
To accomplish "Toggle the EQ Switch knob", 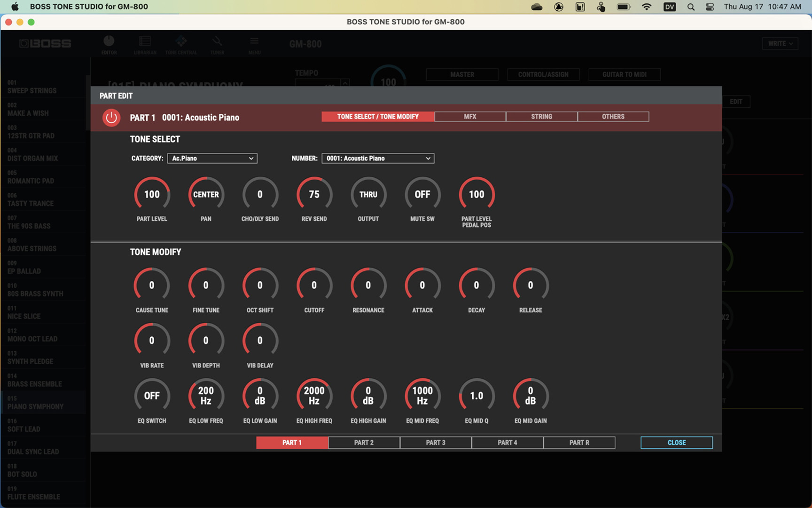I will point(152,396).
